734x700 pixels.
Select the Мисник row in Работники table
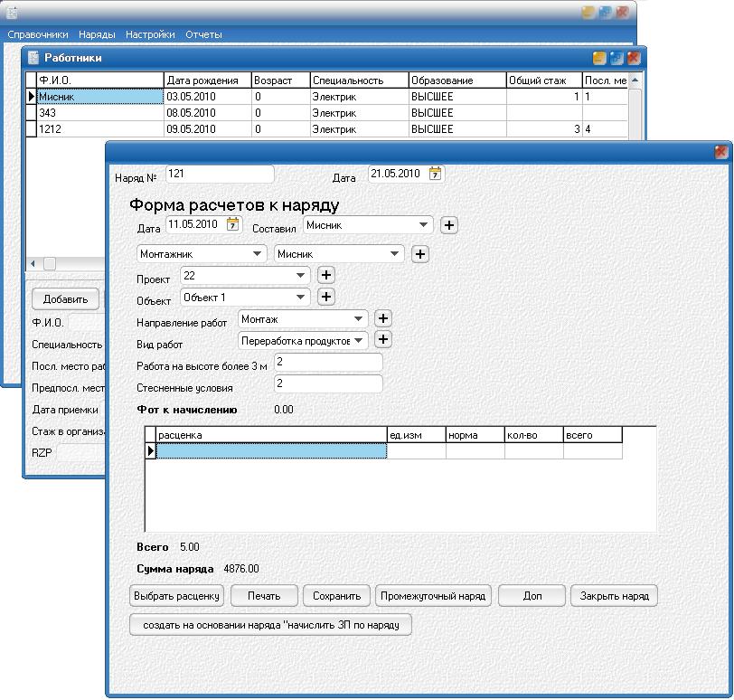(x=99, y=96)
